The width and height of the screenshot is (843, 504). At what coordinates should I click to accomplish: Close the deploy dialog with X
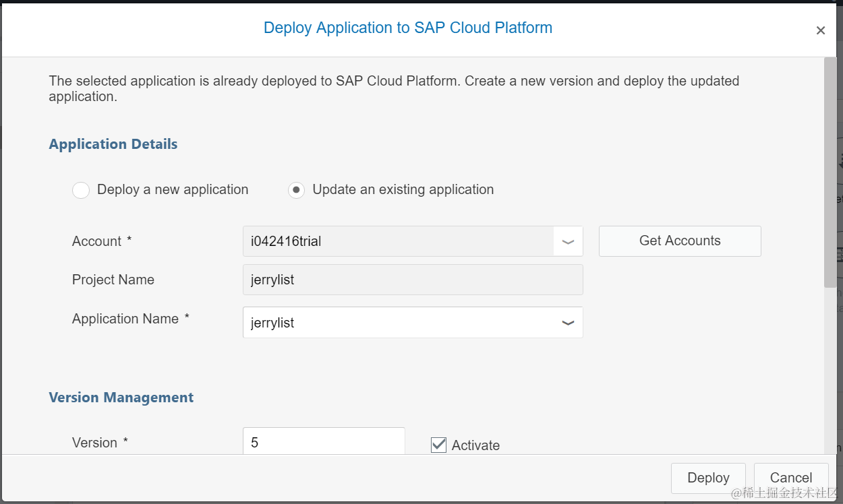tap(820, 30)
